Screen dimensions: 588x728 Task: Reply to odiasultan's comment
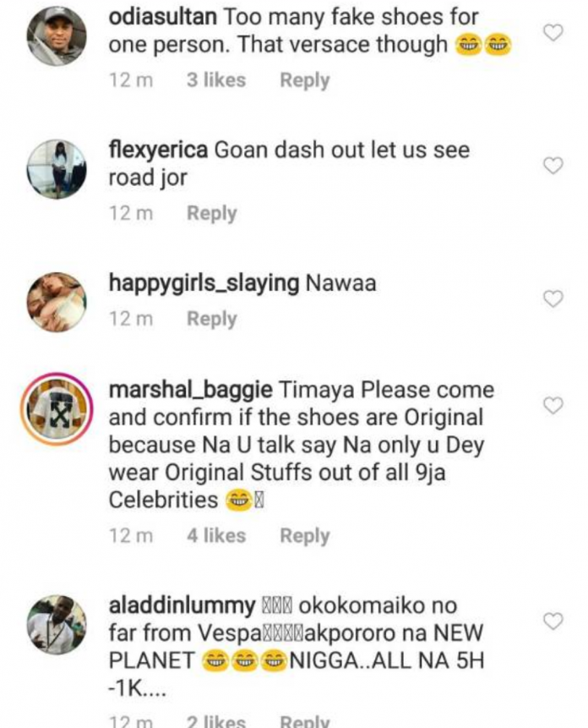[305, 80]
